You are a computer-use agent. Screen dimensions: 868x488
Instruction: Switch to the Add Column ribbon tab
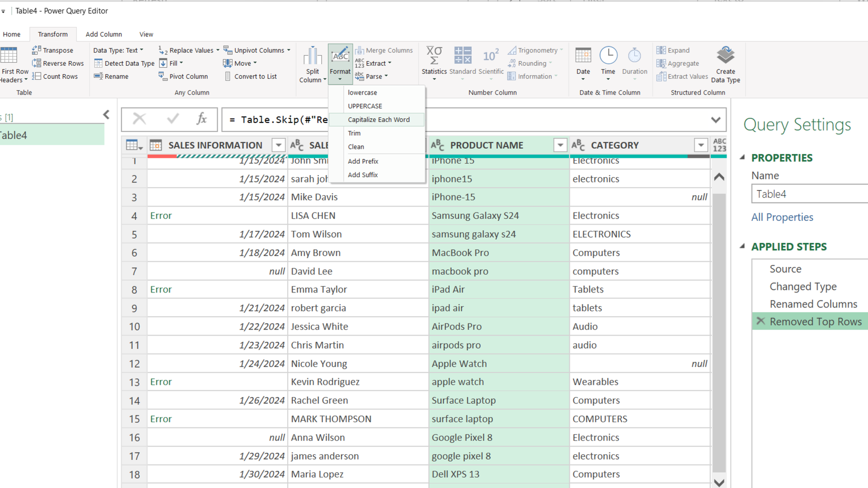click(x=104, y=34)
